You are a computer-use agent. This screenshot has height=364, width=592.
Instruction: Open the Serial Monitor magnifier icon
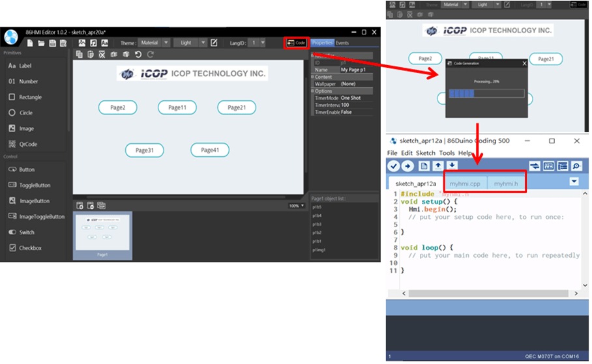click(x=576, y=166)
